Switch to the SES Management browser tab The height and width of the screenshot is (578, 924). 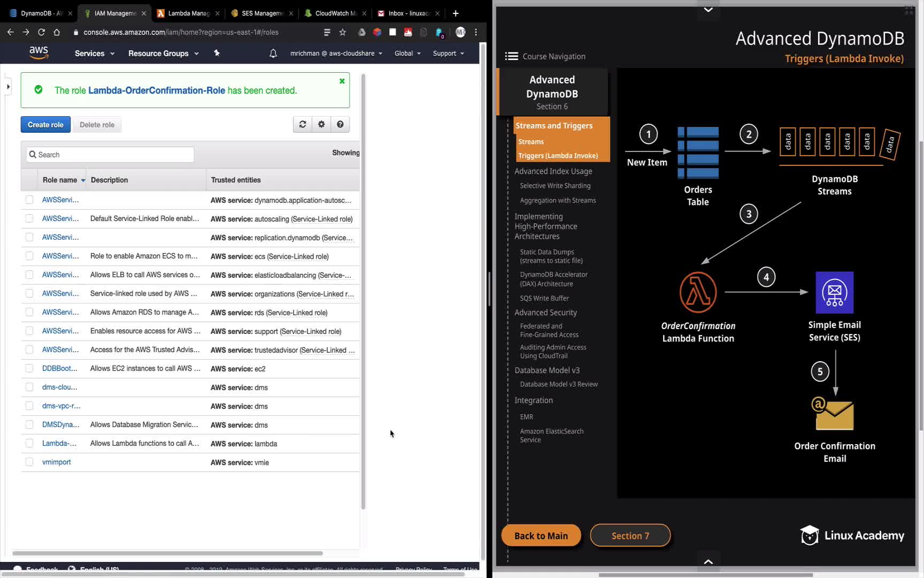click(262, 13)
